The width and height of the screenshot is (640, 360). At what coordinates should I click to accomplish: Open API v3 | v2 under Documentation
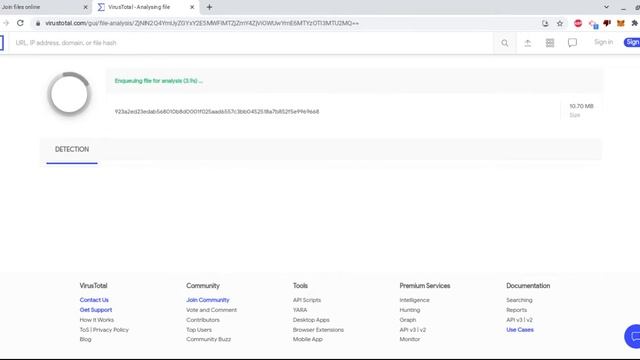point(519,320)
